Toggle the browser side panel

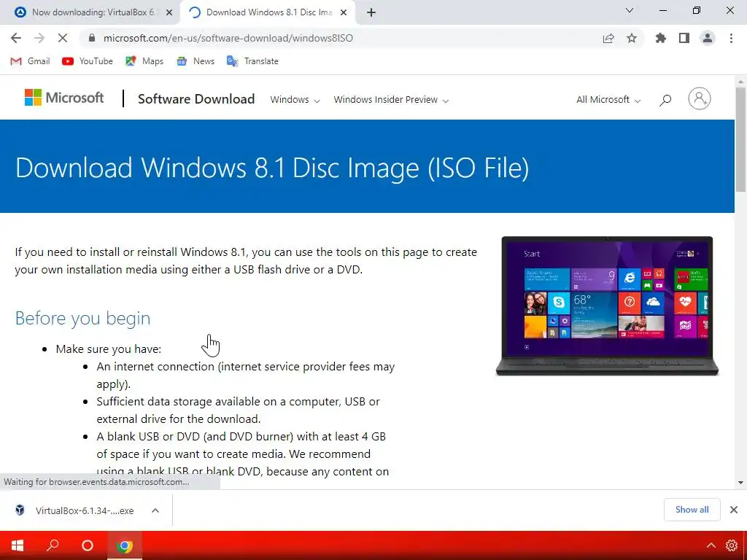pyautogui.click(x=684, y=38)
